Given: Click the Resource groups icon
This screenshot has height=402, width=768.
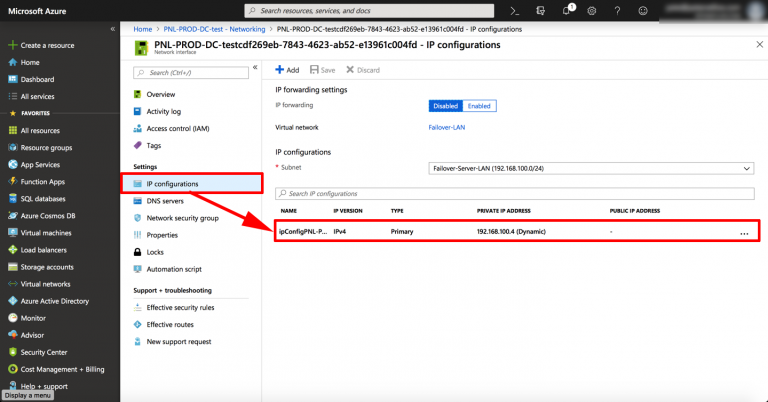Looking at the screenshot, I should (x=13, y=147).
